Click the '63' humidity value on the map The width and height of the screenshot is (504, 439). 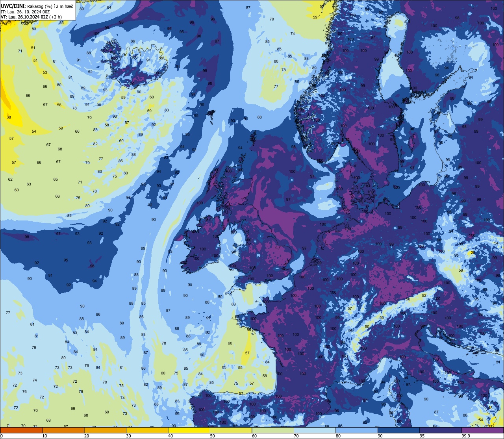pyautogui.click(x=29, y=184)
